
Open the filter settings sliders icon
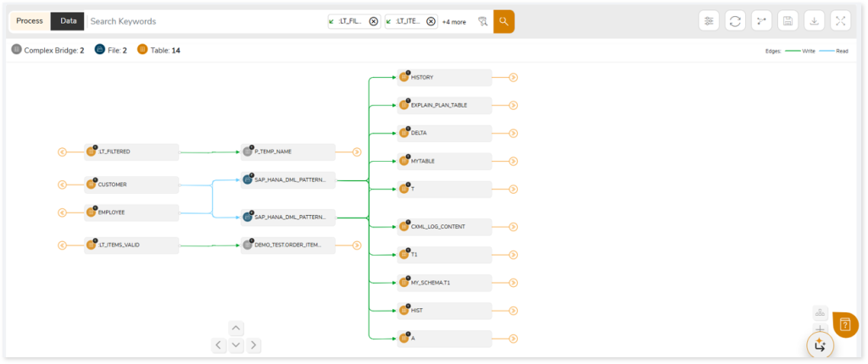pyautogui.click(x=709, y=21)
